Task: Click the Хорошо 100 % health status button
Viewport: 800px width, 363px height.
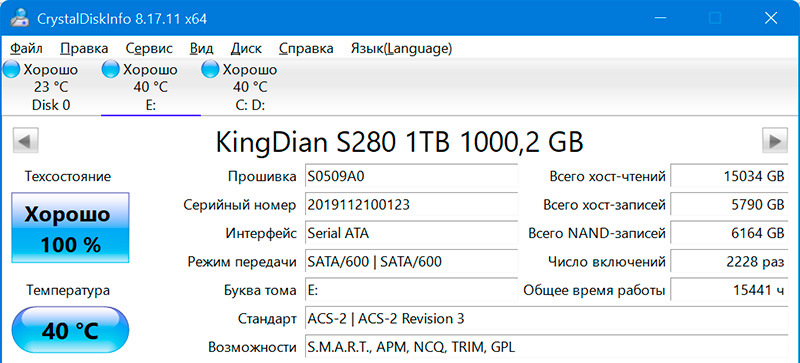Action: click(x=70, y=228)
